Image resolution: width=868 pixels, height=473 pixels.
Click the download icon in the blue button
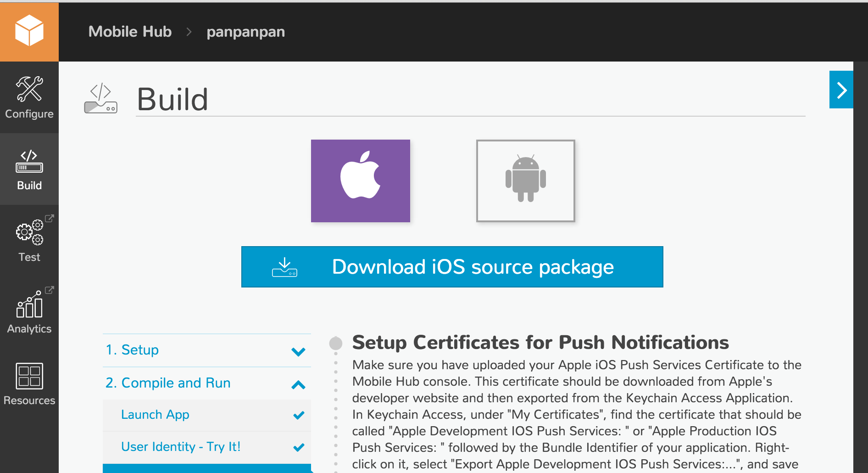[284, 267]
